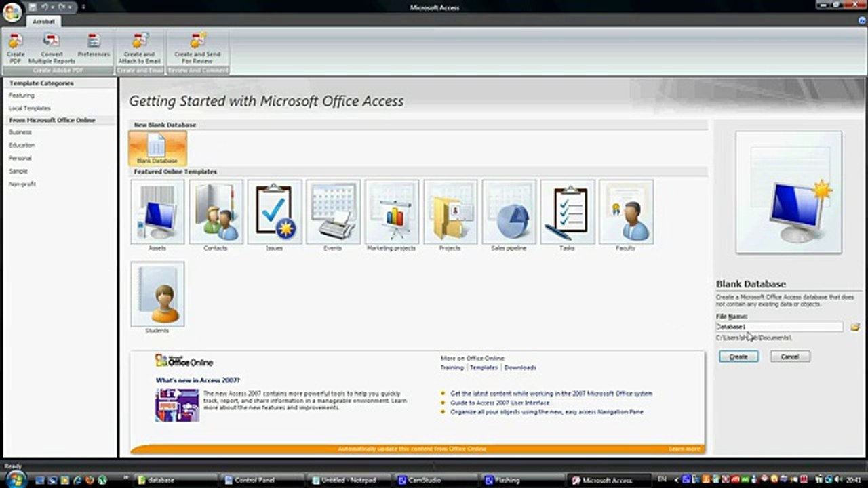This screenshot has width=868, height=488.
Task: Select the Business template category
Action: pyautogui.click(x=20, y=133)
